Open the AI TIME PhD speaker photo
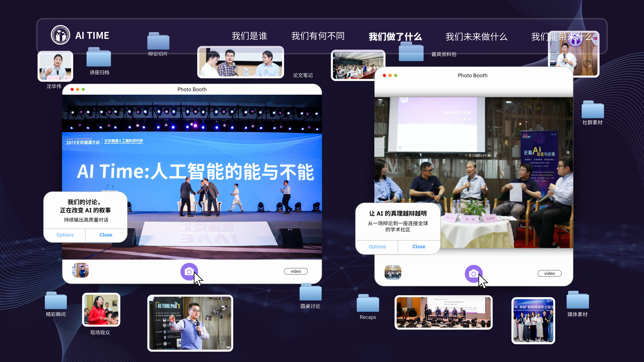 point(190,323)
